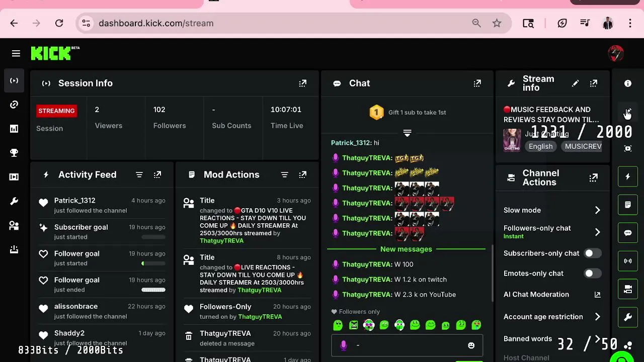Click the chat scrollbar
The width and height of the screenshot is (644, 362).
(493, 274)
